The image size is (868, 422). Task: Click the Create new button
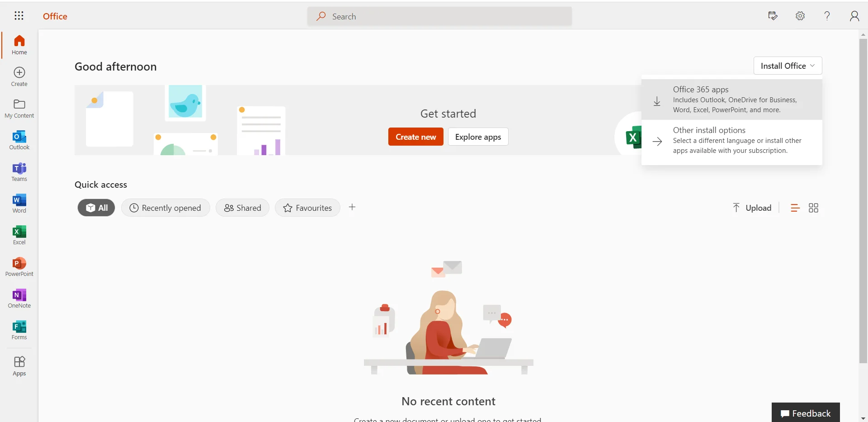415,137
